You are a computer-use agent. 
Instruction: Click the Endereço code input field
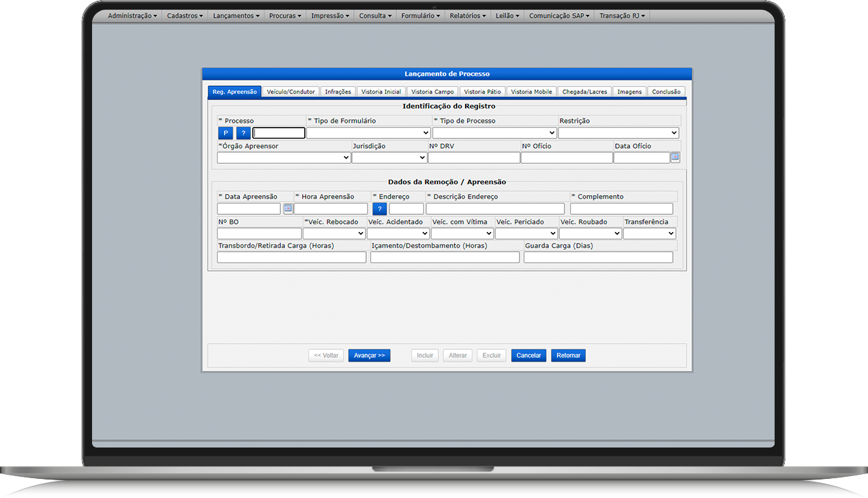pos(406,209)
